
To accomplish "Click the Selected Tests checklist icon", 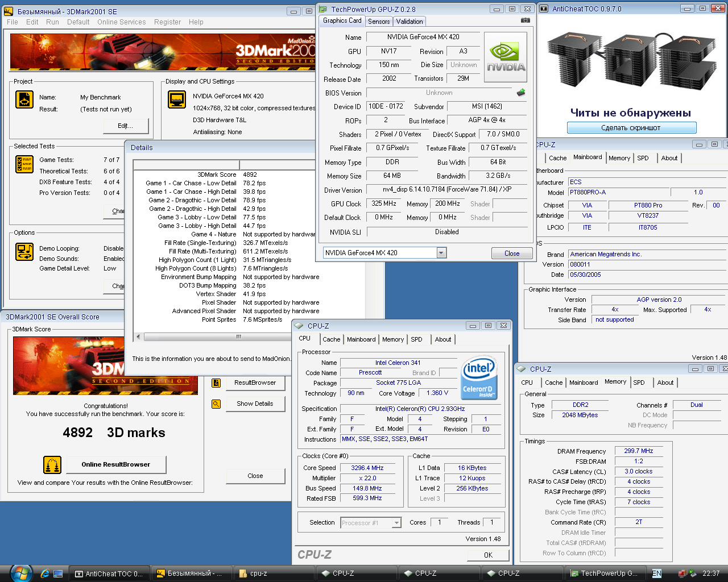I will pyautogui.click(x=24, y=164).
